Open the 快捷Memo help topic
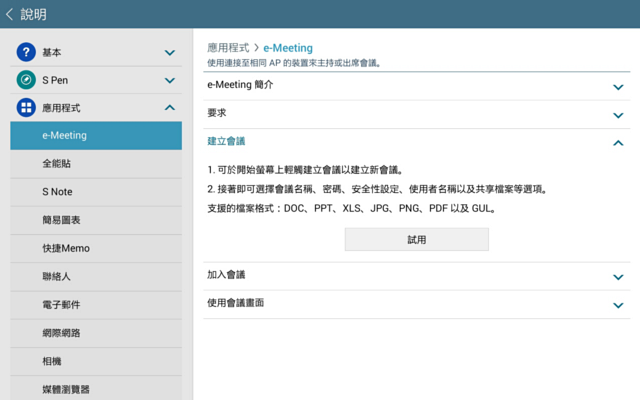Screen dimensions: 640x400 coord(96,248)
